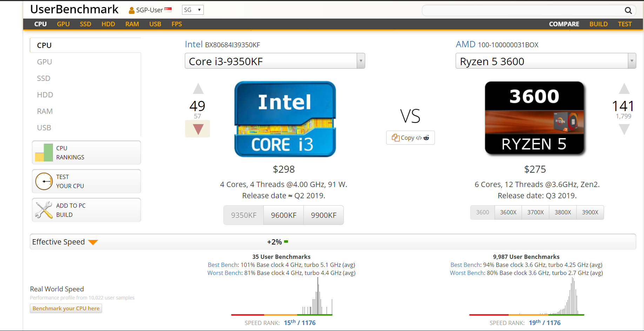The height and width of the screenshot is (331, 644).
Task: Switch AMD model to 3800X
Action: coord(563,212)
